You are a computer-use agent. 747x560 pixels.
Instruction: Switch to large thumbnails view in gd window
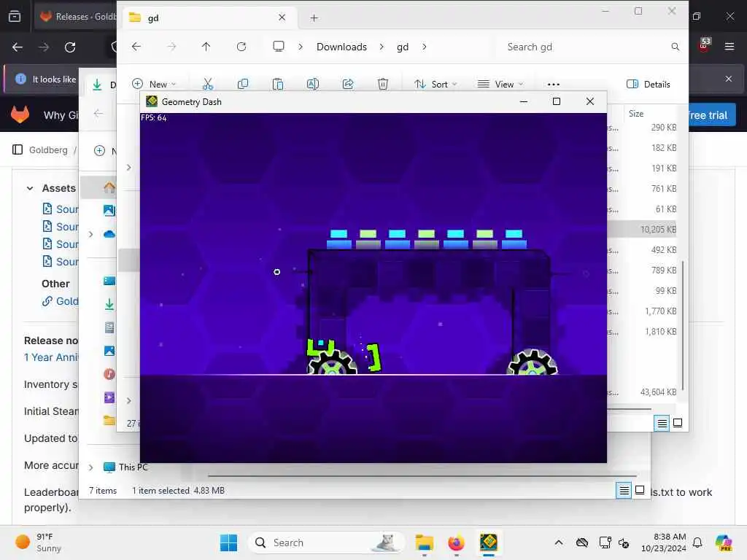click(678, 423)
